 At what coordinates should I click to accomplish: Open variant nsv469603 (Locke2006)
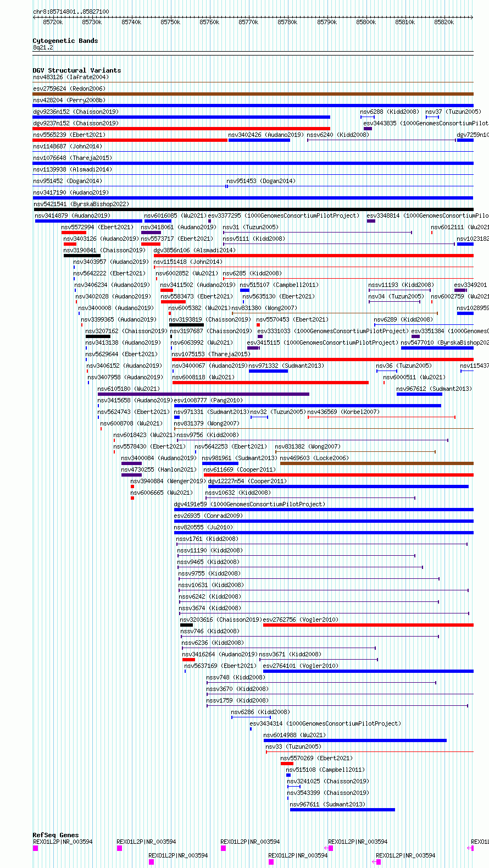point(314,458)
